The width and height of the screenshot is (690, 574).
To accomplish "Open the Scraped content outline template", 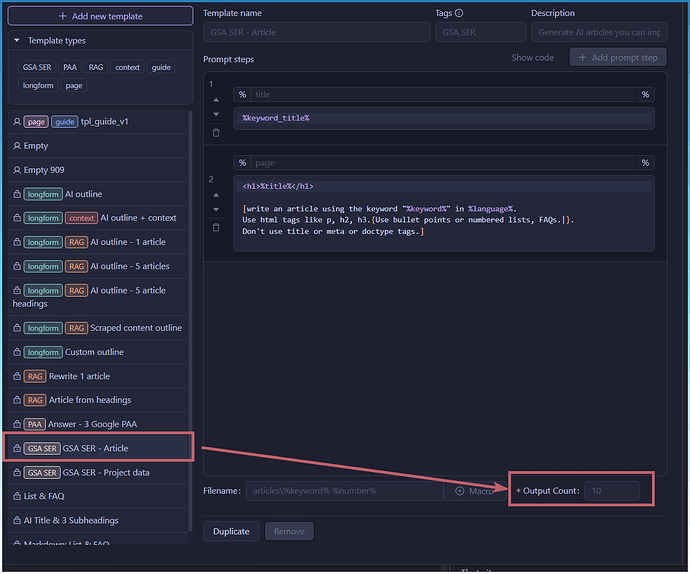I will [x=135, y=328].
